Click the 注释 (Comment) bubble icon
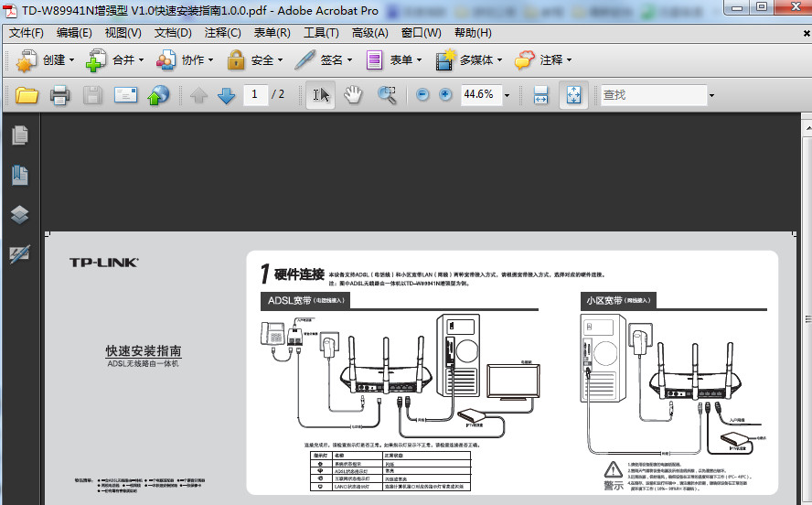Image resolution: width=812 pixels, height=505 pixels. pos(525,60)
